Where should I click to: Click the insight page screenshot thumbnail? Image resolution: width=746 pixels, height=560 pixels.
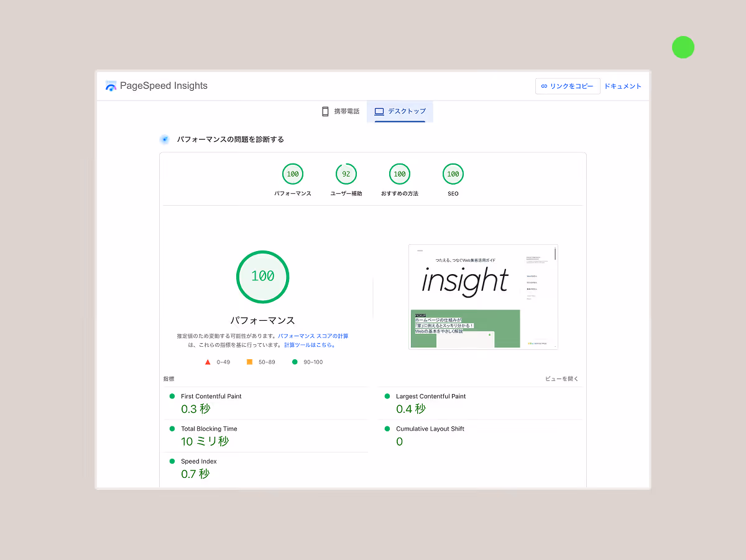click(x=483, y=297)
